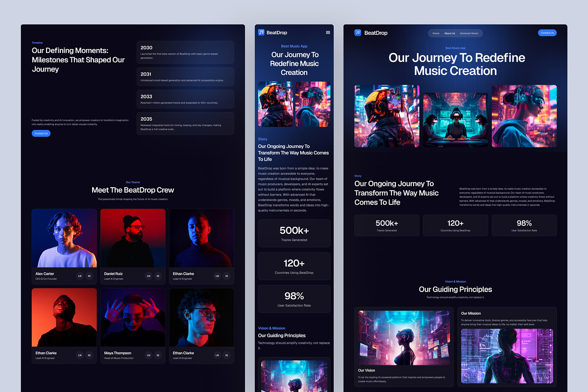Click the center control-room image in the desktop hero
Screen dimensions: 588x392
coord(456,120)
